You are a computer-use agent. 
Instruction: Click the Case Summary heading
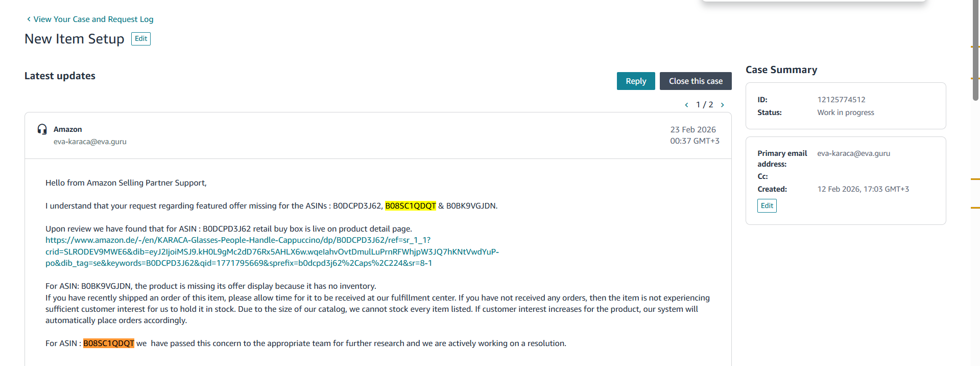click(x=781, y=70)
